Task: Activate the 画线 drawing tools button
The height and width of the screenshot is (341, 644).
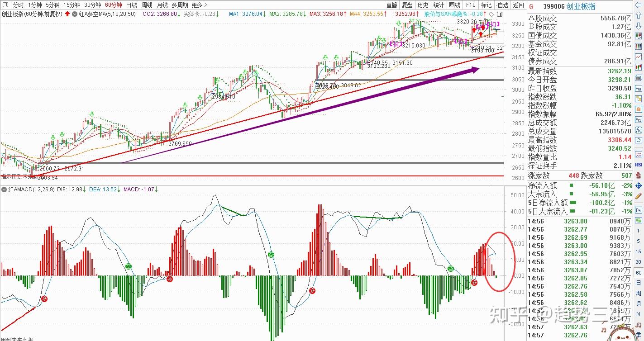Action: point(454,5)
